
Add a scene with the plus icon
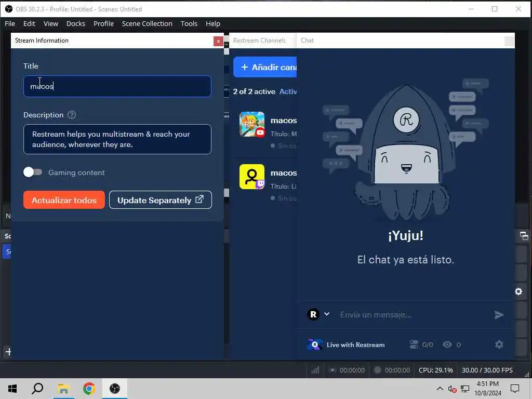pyautogui.click(x=8, y=352)
